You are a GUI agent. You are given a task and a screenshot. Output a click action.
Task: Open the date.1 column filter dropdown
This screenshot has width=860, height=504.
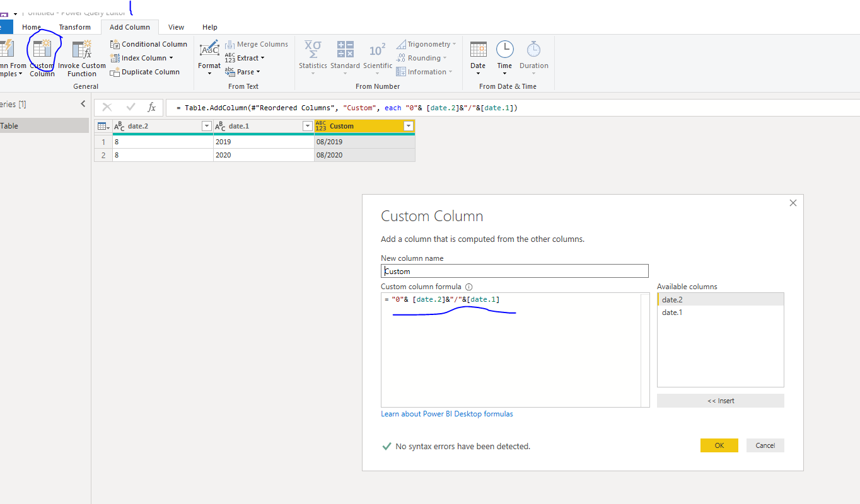point(307,126)
